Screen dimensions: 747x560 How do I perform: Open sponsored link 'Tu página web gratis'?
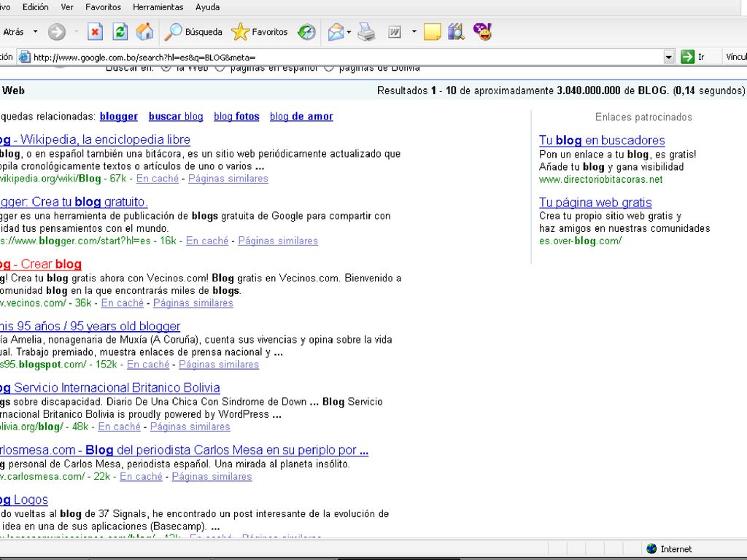[x=595, y=203]
